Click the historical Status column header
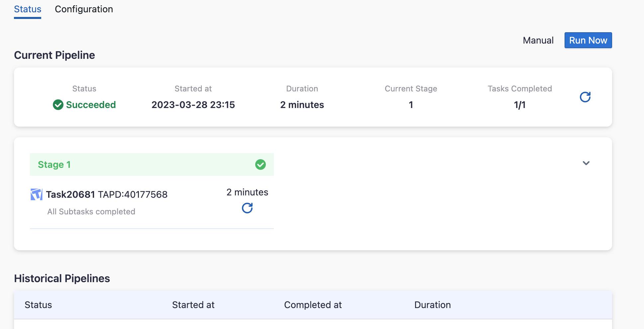The image size is (644, 329). point(38,305)
